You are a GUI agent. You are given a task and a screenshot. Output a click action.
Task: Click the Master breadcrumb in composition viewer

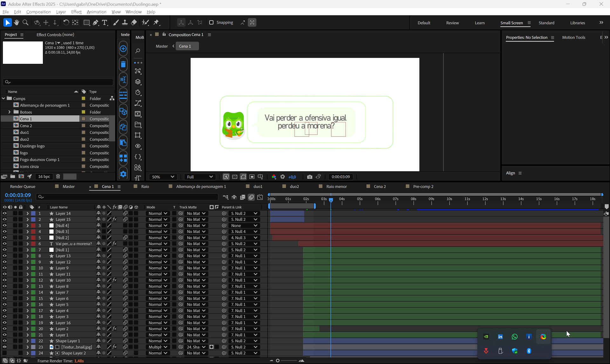click(162, 46)
